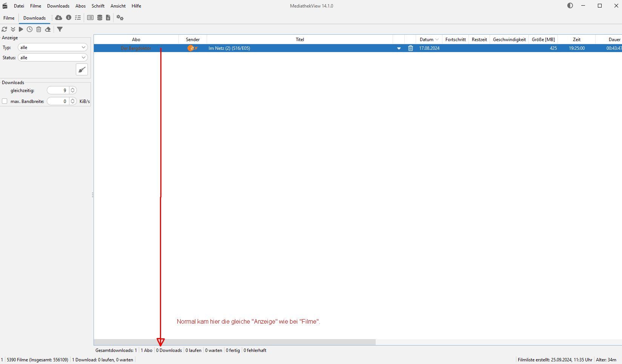Sort by the Abo column header

click(136, 39)
